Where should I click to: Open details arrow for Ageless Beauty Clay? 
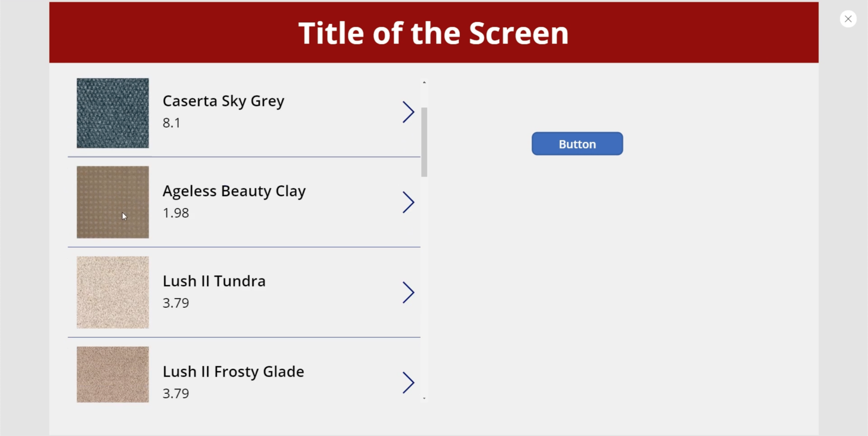(408, 203)
